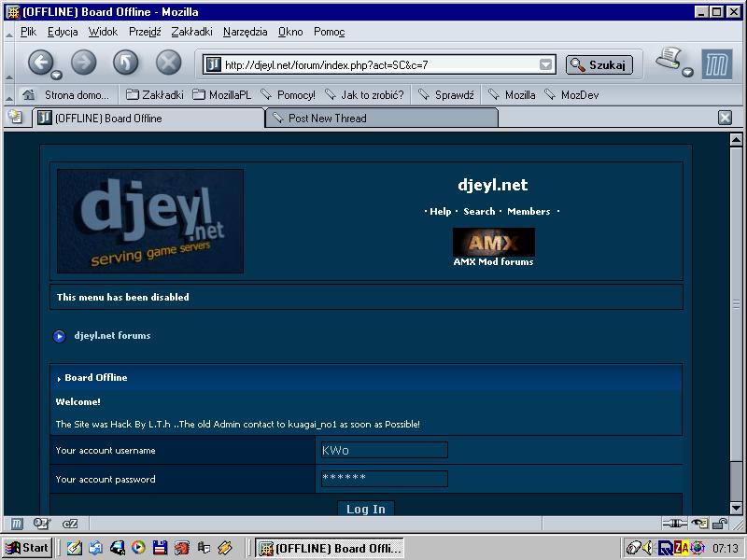The image size is (747, 560).
Task: Click the Mozilla throbber logo
Action: [716, 64]
